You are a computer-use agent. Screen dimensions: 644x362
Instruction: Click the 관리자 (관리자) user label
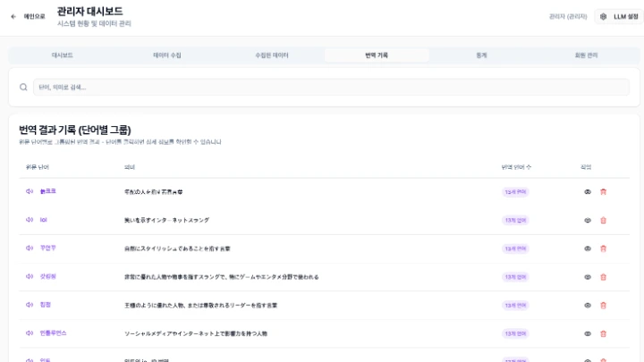click(568, 17)
